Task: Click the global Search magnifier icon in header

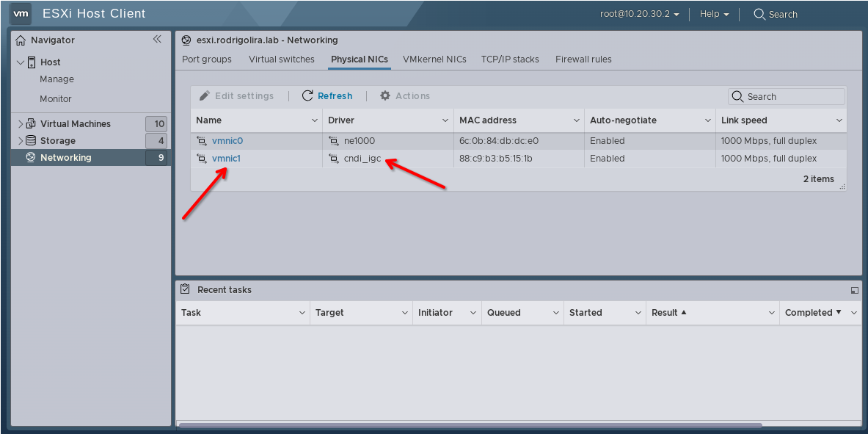Action: point(759,14)
